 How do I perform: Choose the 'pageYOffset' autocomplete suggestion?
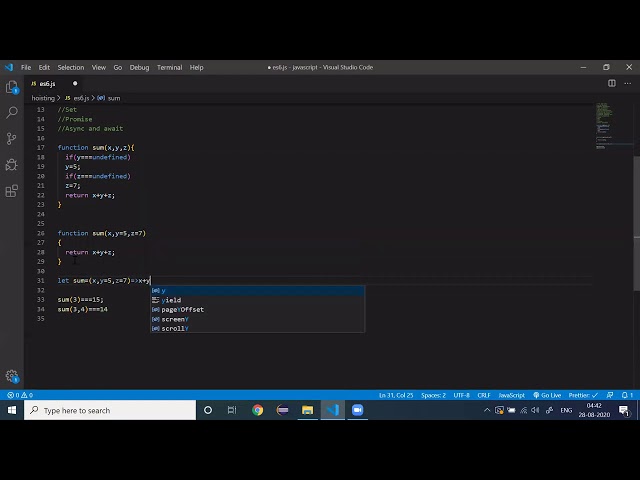click(258, 309)
